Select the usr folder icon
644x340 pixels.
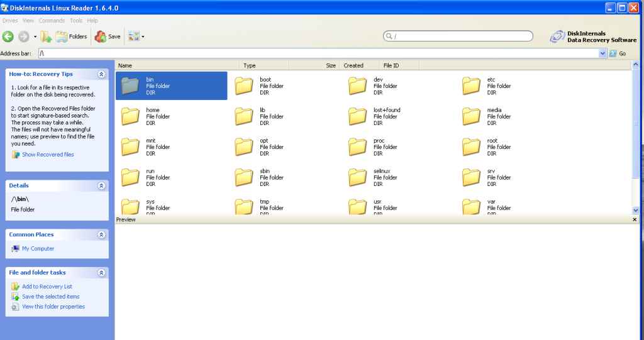358,207
